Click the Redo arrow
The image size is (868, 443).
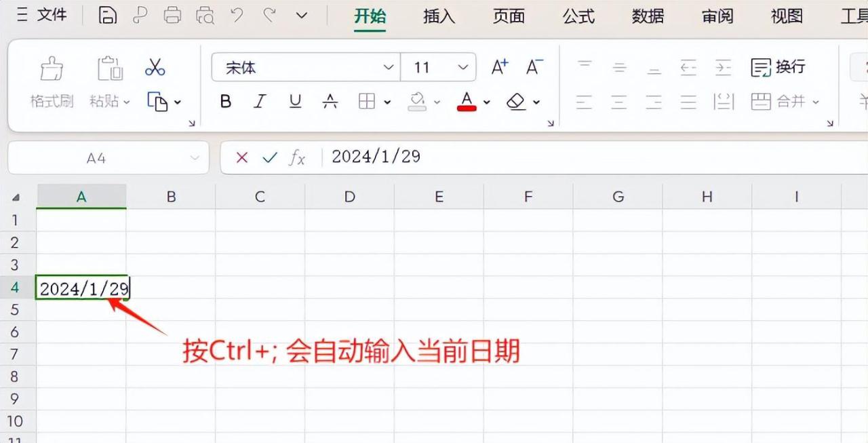pos(269,15)
